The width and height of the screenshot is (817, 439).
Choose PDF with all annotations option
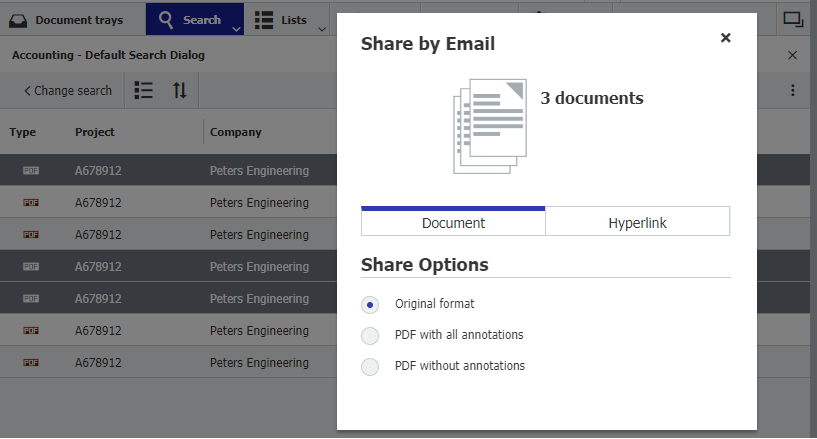tap(371, 335)
